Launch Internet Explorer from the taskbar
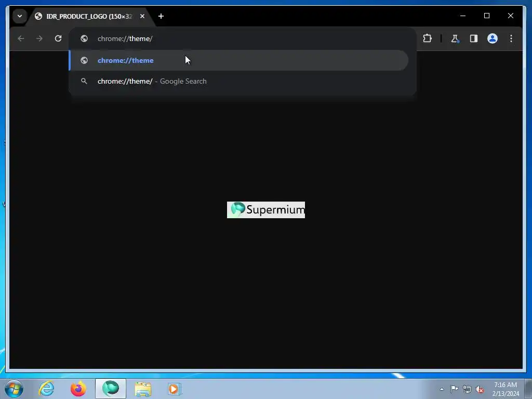532x399 pixels. 46,389
